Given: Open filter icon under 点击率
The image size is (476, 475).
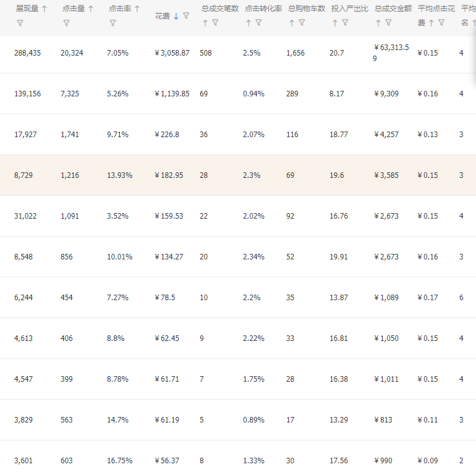Looking at the screenshot, I should point(113,23).
